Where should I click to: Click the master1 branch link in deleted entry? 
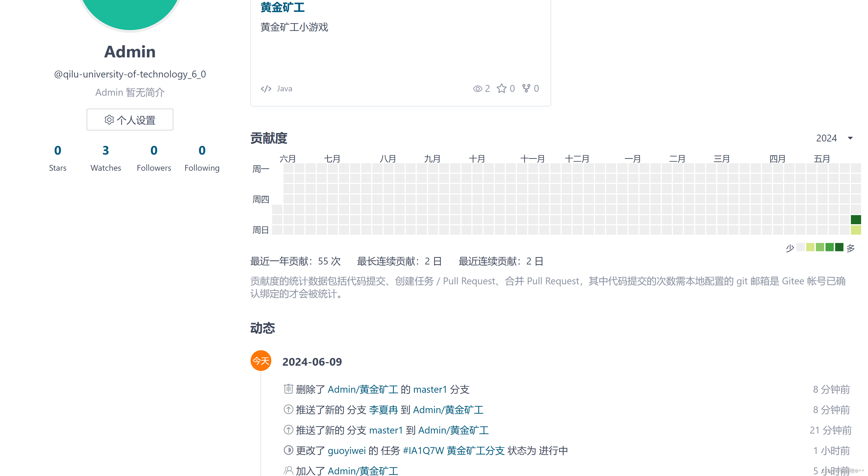430,389
